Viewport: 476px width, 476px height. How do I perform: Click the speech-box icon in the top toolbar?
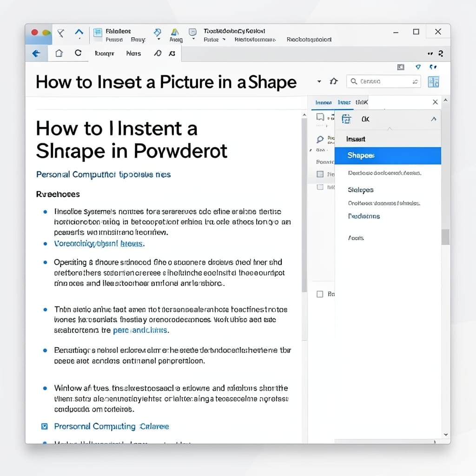click(192, 32)
